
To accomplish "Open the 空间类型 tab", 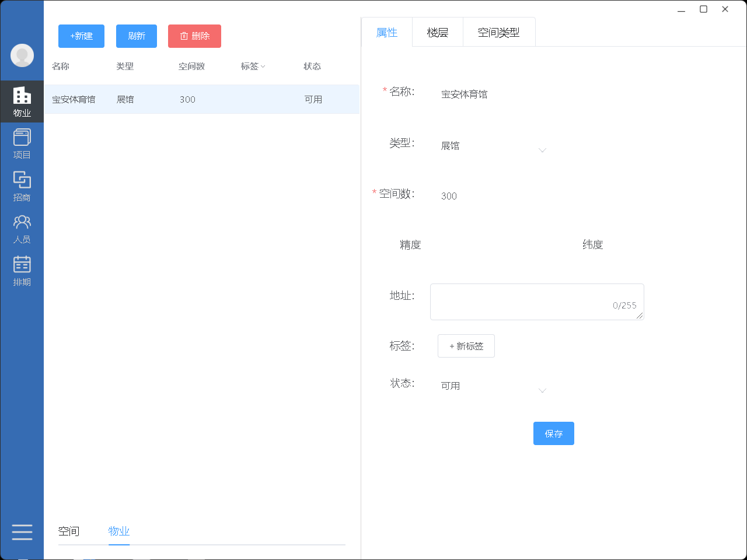I will (x=499, y=32).
